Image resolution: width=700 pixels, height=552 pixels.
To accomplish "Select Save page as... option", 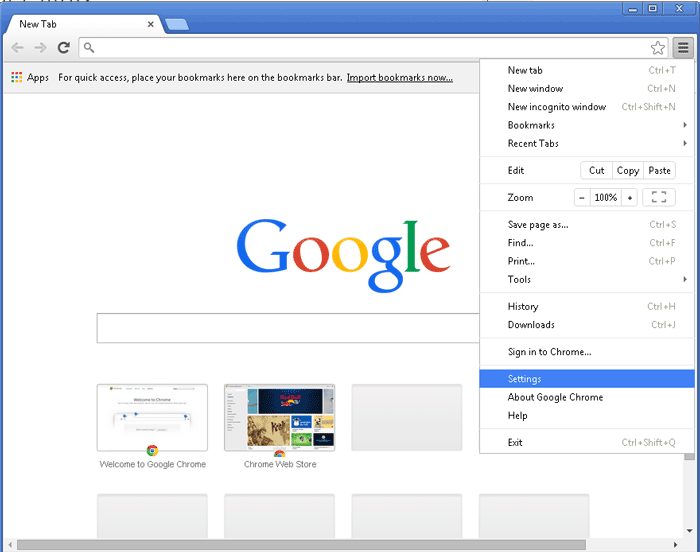I will 587,225.
